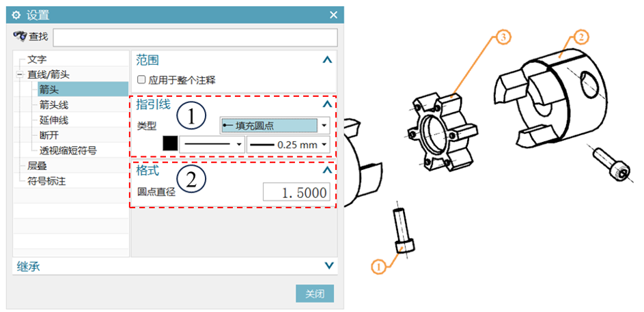Select balloon callout number 1
The height and width of the screenshot is (312, 644).
click(378, 266)
